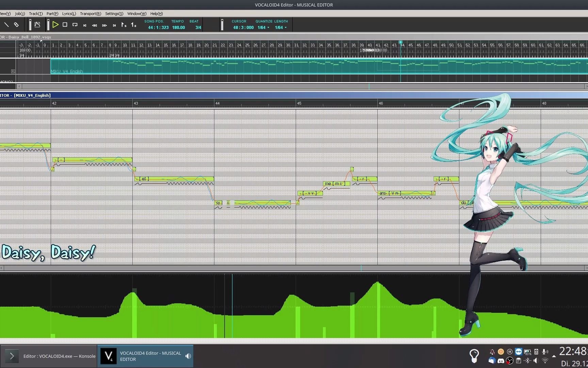Select the Eraser tool in toolbar

pos(16,25)
